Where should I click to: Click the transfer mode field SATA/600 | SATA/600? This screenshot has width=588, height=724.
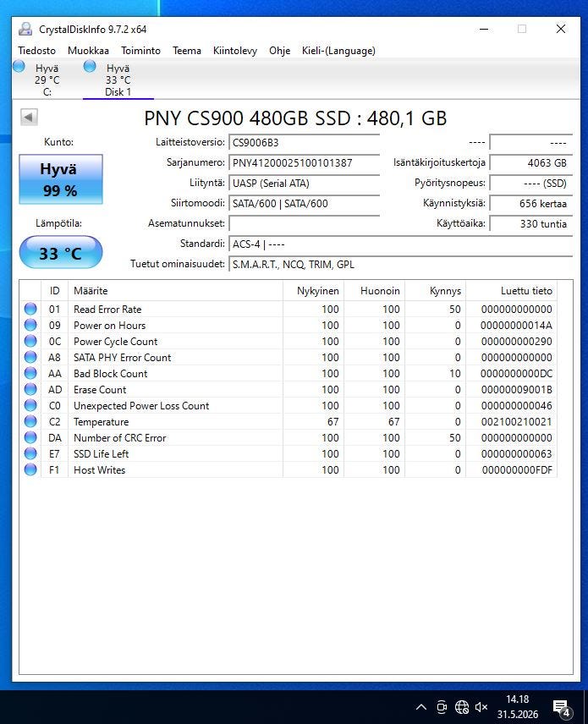(x=304, y=204)
